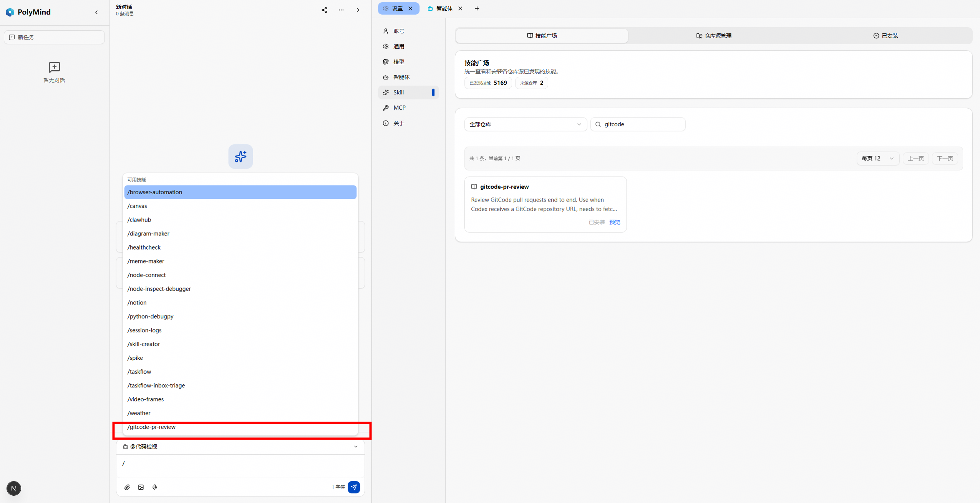Open the gitcode-pr-review skill card title
Viewport: 980px width, 503px height.
click(x=504, y=187)
